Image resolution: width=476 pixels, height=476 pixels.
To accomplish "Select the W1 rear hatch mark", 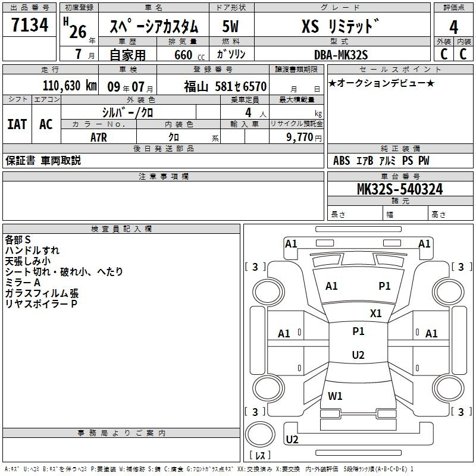I will [335, 396].
